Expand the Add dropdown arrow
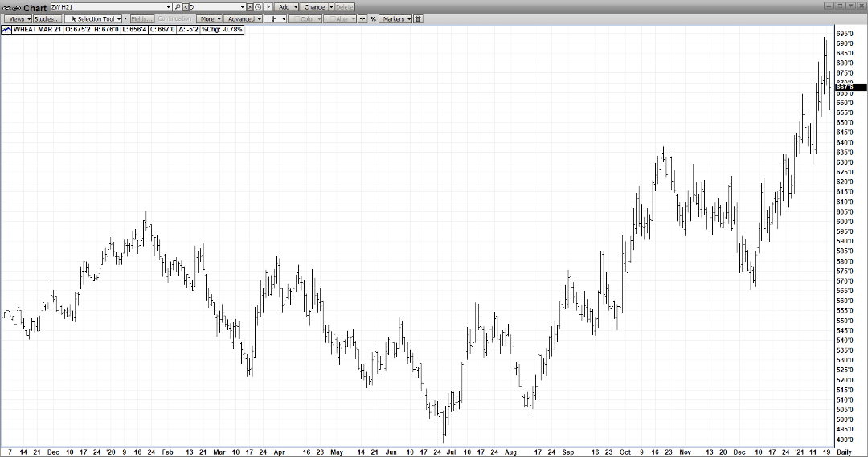 tap(296, 7)
